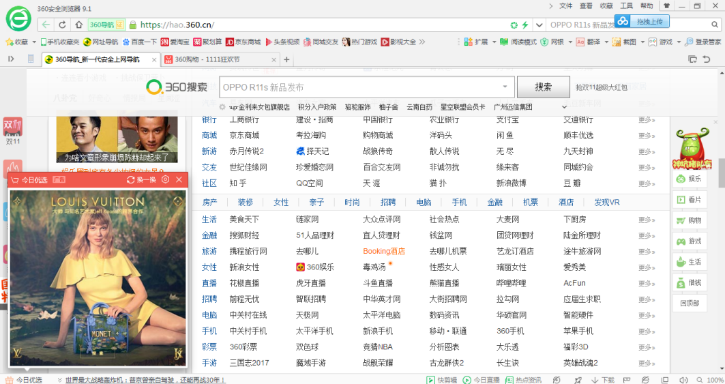The image size is (725, 384).
Task: Click the 搜索 button beside 360搜索 box
Action: click(543, 87)
